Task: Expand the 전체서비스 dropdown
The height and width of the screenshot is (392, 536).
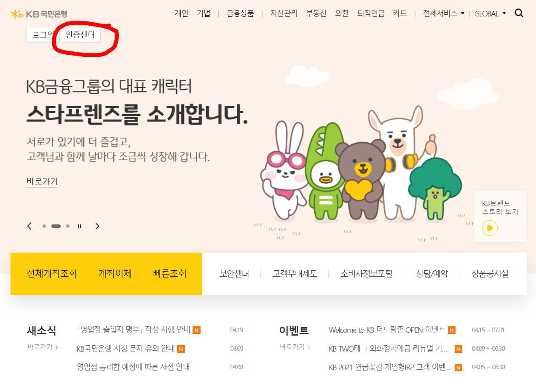Action: point(444,13)
